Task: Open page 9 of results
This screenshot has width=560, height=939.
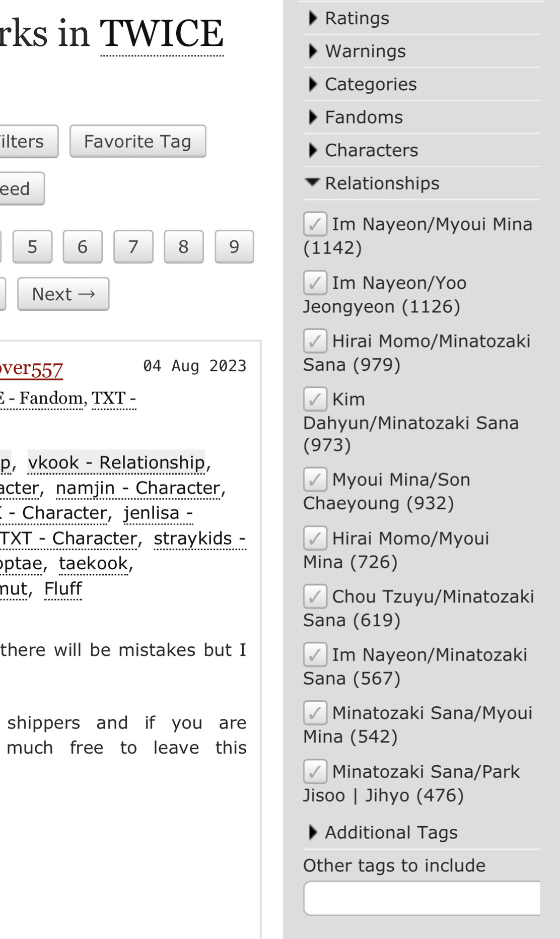Action: click(x=234, y=247)
